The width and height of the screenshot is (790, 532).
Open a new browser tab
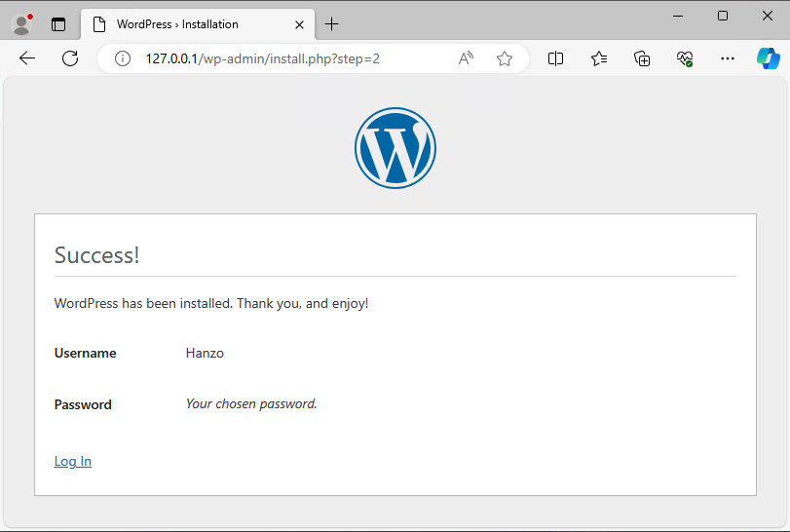(332, 24)
